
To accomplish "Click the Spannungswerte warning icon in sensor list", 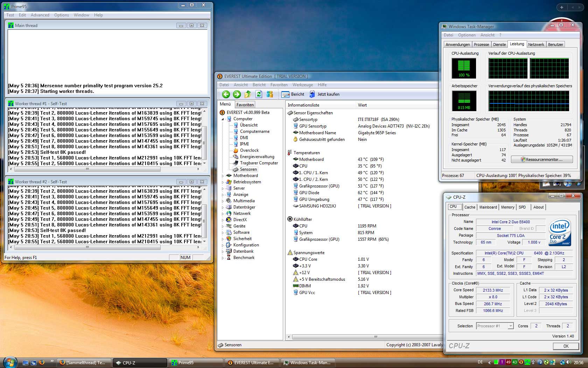I will pyautogui.click(x=290, y=253).
